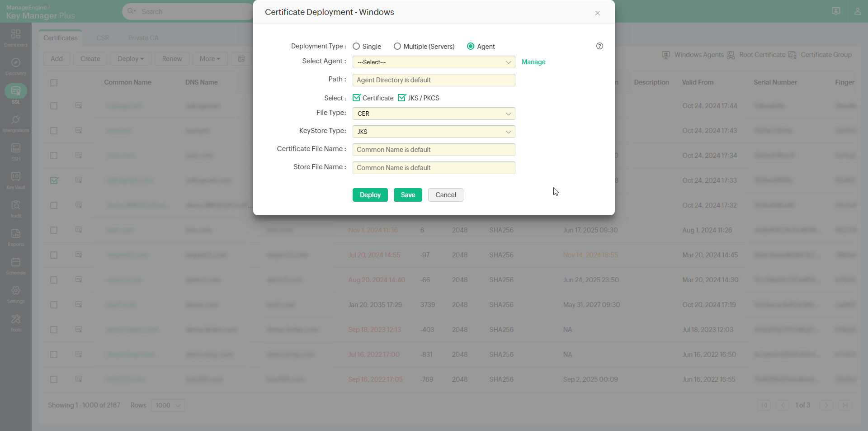
Task: Go to next page of table
Action: pos(826,405)
